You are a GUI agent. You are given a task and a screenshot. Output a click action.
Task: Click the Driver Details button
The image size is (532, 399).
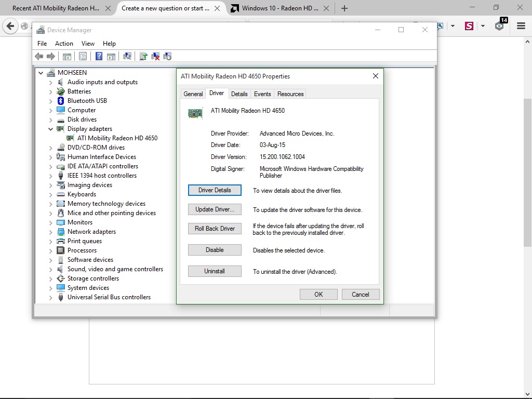[x=215, y=190]
